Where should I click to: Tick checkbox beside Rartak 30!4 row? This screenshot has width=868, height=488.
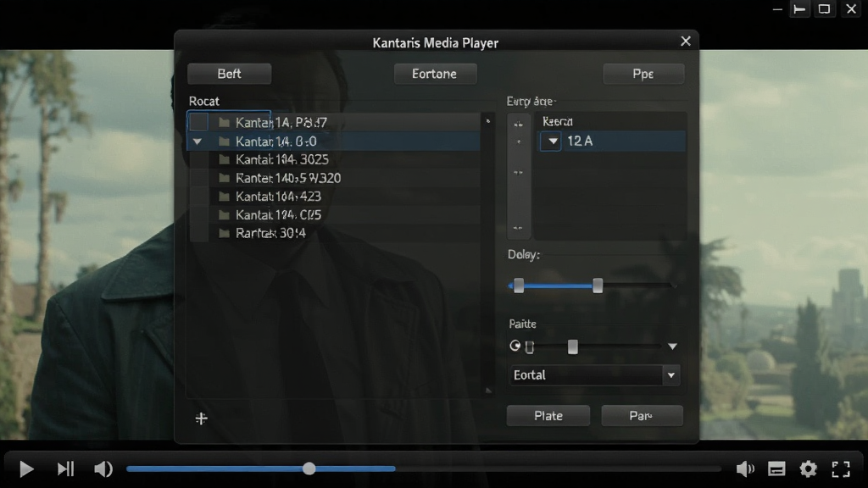pyautogui.click(x=198, y=233)
